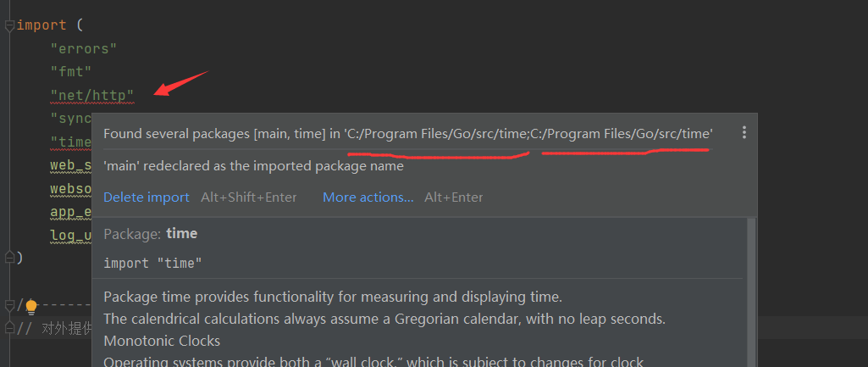Click the underlined web_s import line
This screenshot has height=367, width=868.
(x=70, y=164)
